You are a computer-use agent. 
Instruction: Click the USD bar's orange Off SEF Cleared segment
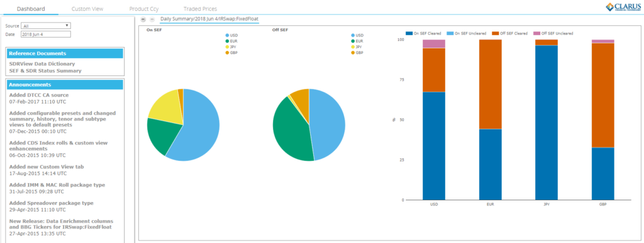coord(434,70)
